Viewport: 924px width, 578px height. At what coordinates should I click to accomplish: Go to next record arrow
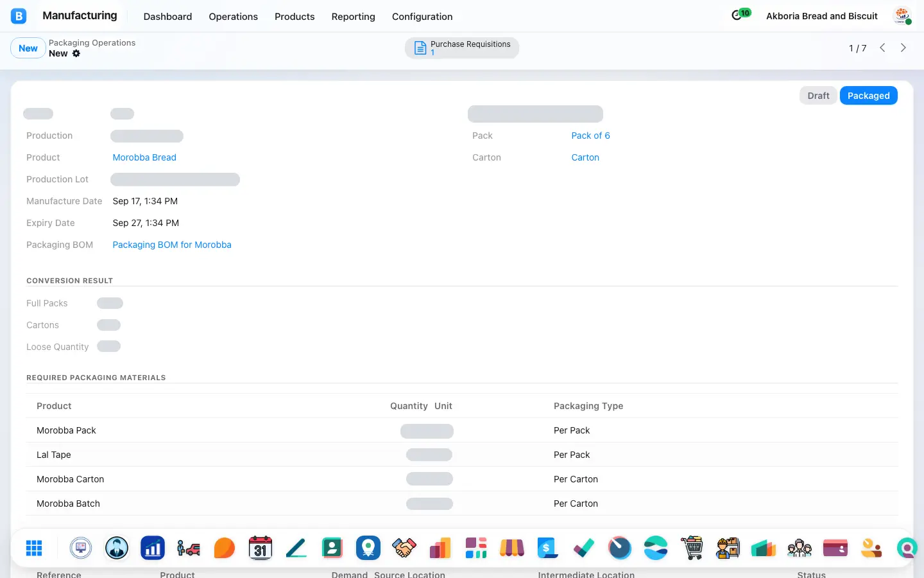[903, 48]
